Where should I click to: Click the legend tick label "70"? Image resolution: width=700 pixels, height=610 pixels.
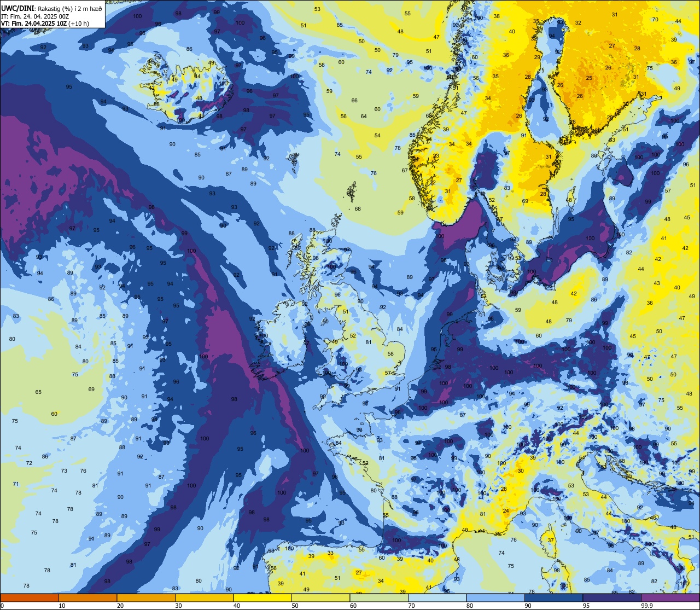tap(411, 606)
